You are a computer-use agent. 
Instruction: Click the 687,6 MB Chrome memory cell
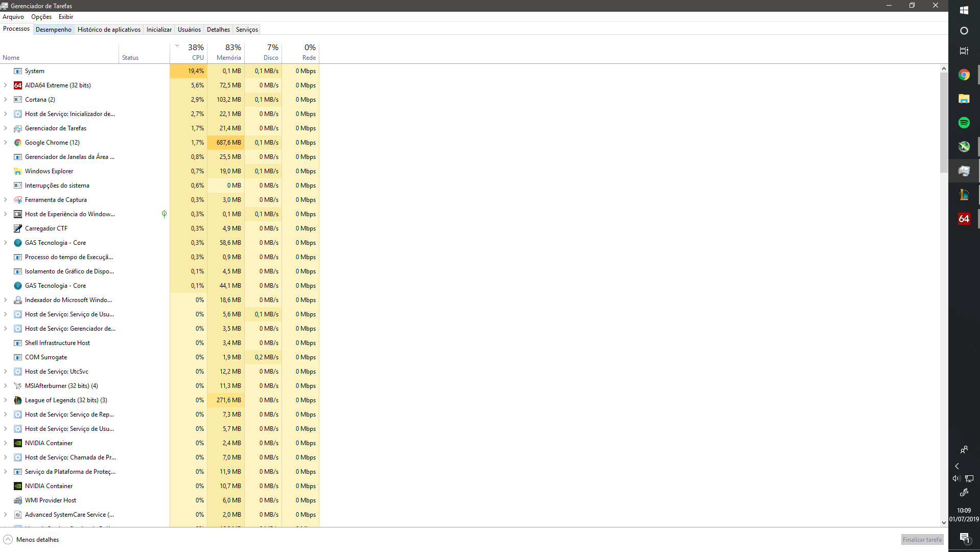226,143
